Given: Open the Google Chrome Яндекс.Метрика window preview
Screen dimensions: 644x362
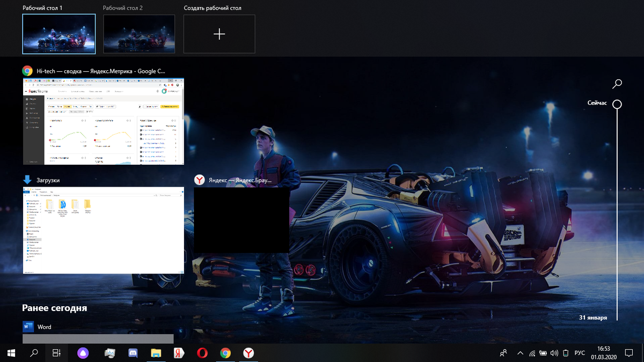Looking at the screenshot, I should click(104, 121).
